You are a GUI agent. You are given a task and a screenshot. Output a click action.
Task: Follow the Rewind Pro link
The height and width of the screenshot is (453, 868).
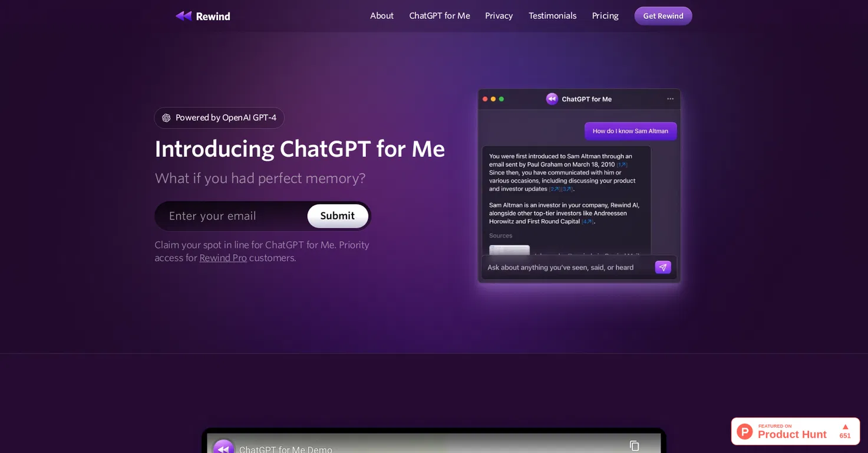pyautogui.click(x=223, y=258)
